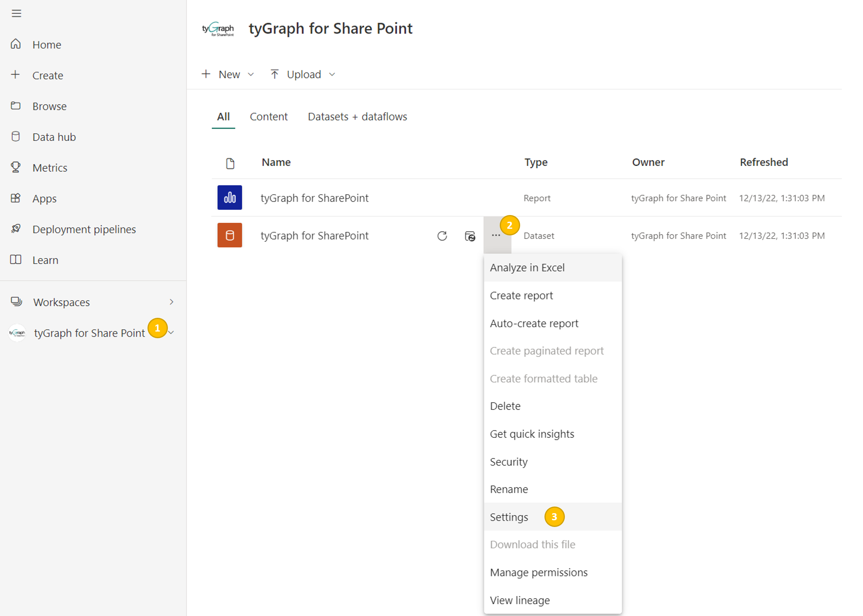Expand tyGraph for Share Point workspace chevron
The width and height of the screenshot is (863, 616).
click(x=171, y=333)
